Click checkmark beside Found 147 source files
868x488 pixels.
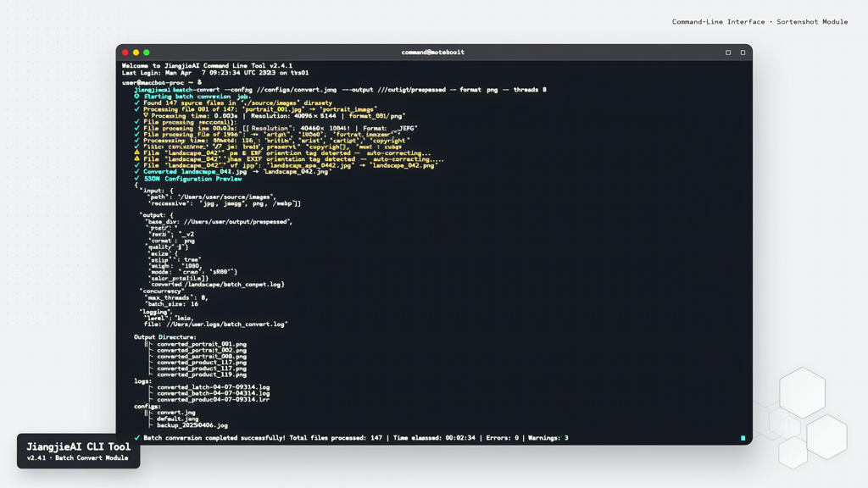click(136, 103)
